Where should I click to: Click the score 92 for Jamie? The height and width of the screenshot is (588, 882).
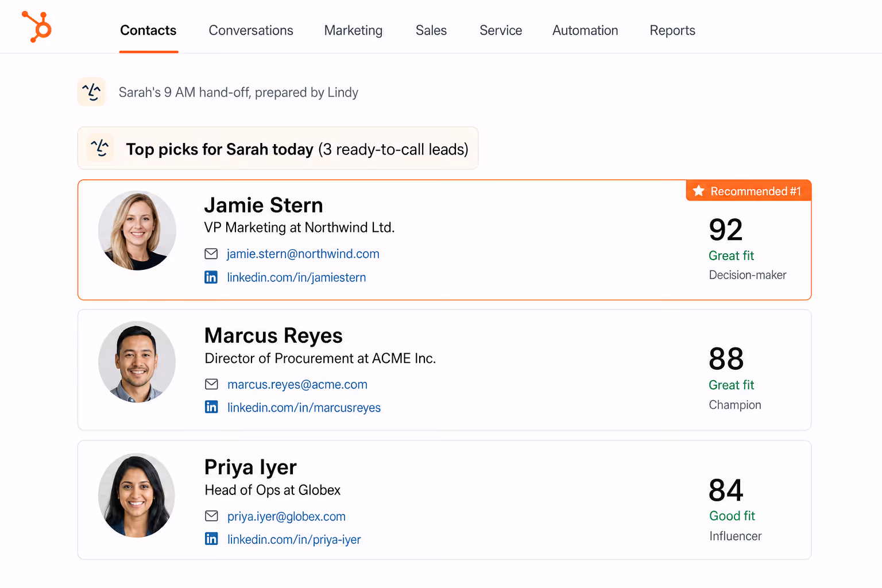(726, 230)
